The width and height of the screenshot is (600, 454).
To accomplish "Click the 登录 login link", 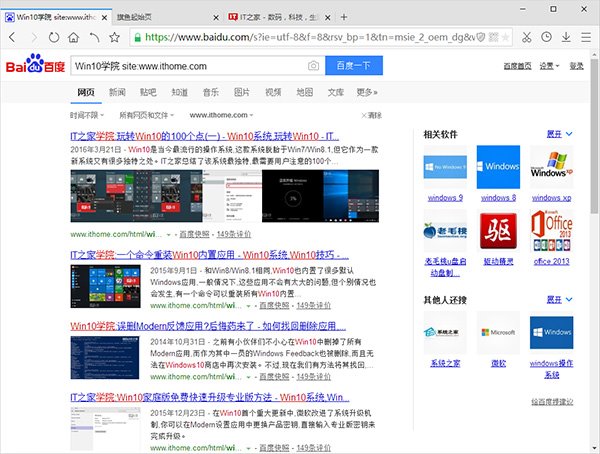I will 576,66.
